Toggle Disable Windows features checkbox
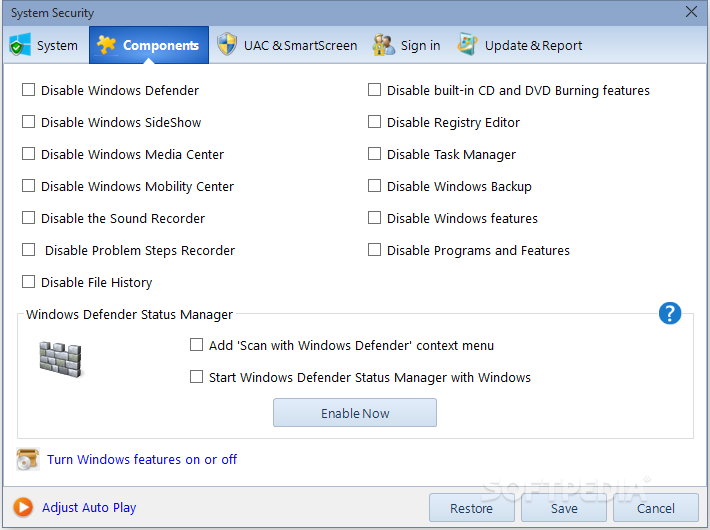This screenshot has height=530, width=710. tap(374, 218)
